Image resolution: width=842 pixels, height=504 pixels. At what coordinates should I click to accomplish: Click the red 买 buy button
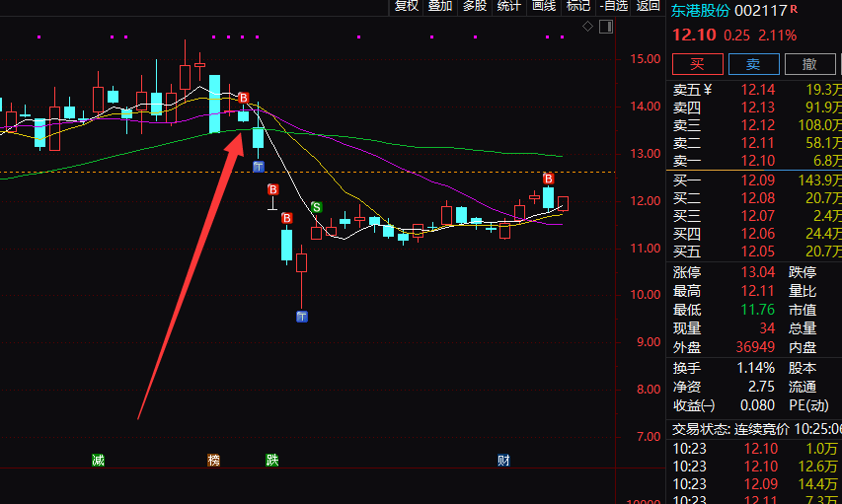click(698, 64)
